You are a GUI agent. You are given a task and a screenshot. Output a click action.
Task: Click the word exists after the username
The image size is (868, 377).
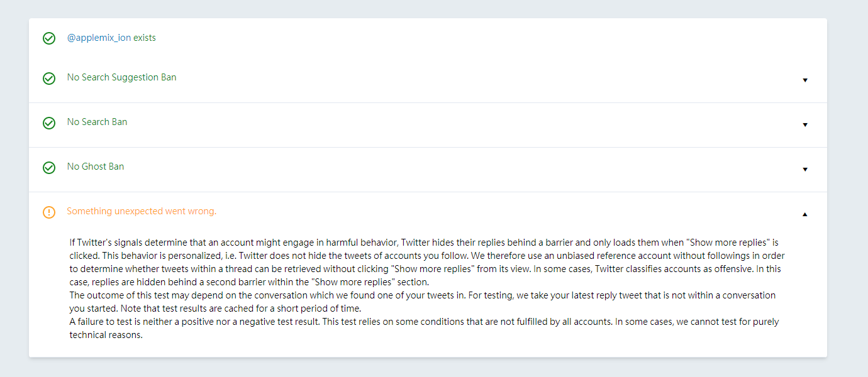coord(145,38)
